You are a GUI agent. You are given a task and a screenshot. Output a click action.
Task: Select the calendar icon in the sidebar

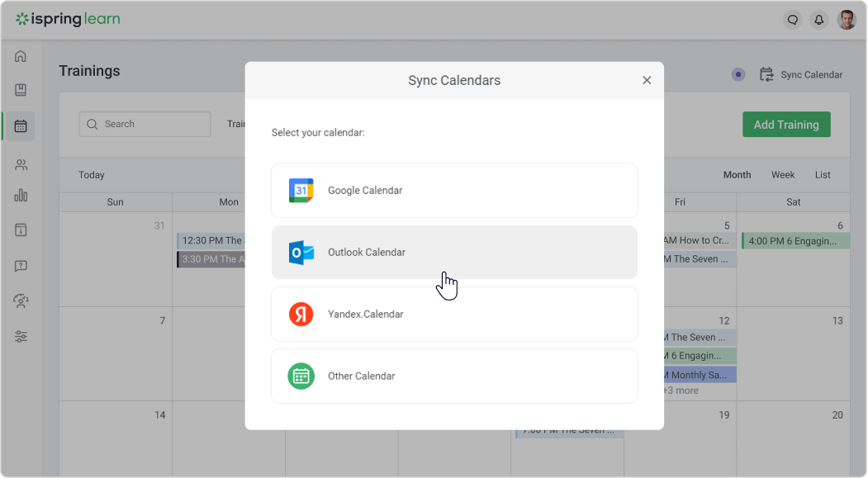point(21,126)
